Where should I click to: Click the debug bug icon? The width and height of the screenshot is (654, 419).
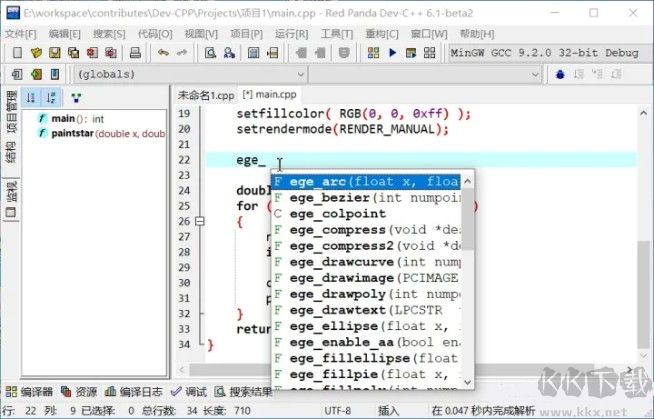(x=559, y=74)
